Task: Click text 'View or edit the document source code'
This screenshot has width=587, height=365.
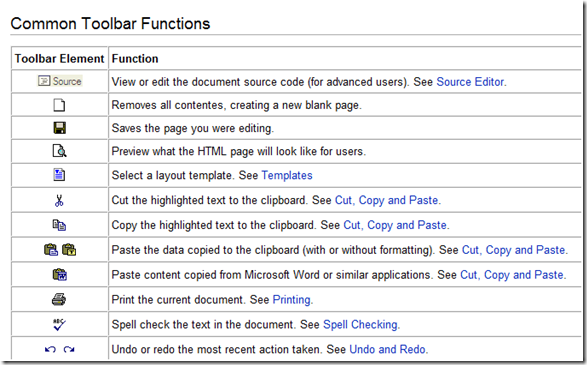Action: [x=208, y=82]
